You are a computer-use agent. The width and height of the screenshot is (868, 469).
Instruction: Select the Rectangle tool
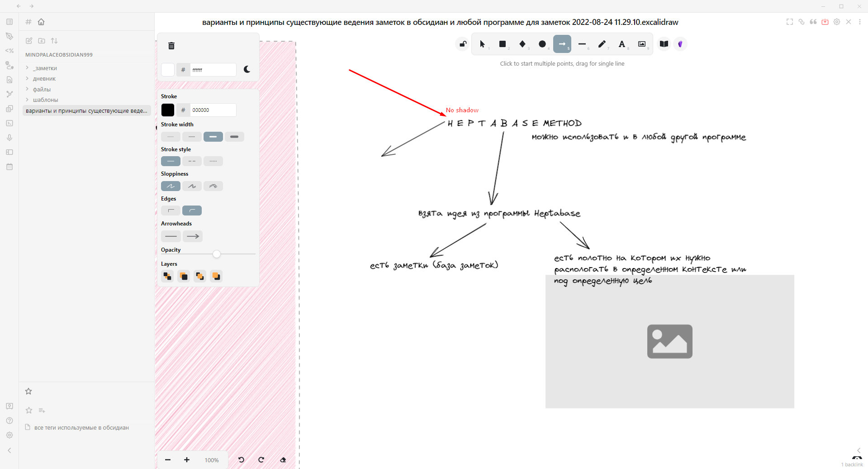pyautogui.click(x=502, y=44)
